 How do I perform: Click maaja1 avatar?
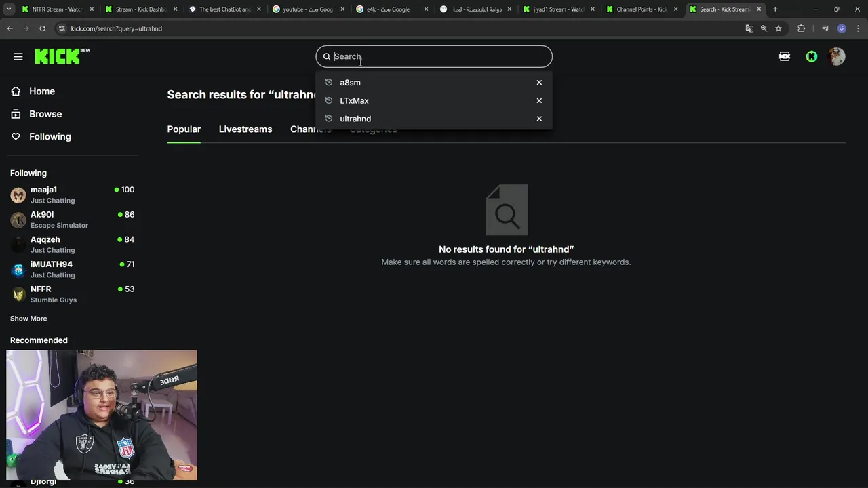coord(18,195)
